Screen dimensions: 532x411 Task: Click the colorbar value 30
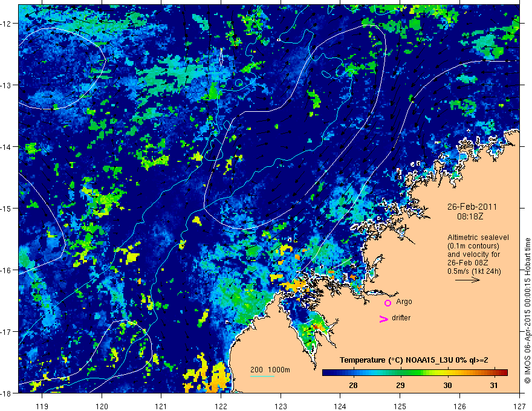click(447, 385)
